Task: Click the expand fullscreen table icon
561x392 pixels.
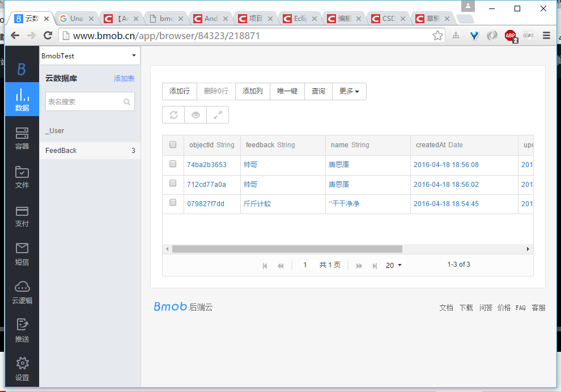Action: 218,115
